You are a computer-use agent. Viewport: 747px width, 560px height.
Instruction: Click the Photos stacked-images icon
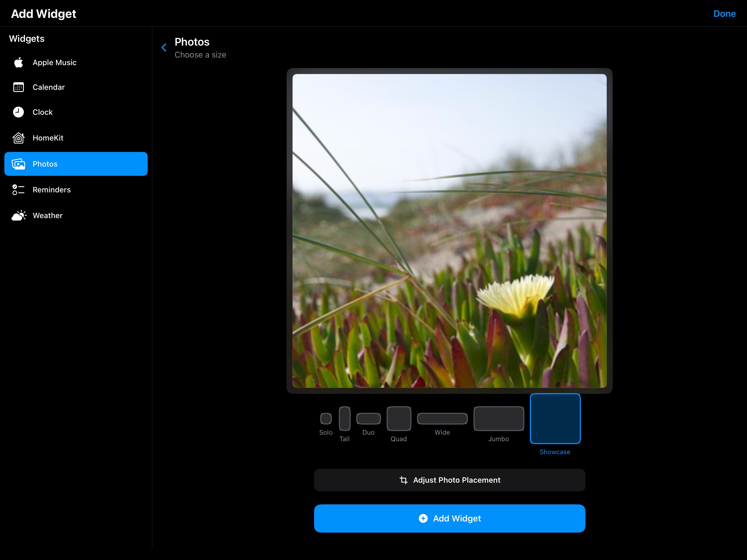[x=18, y=164]
